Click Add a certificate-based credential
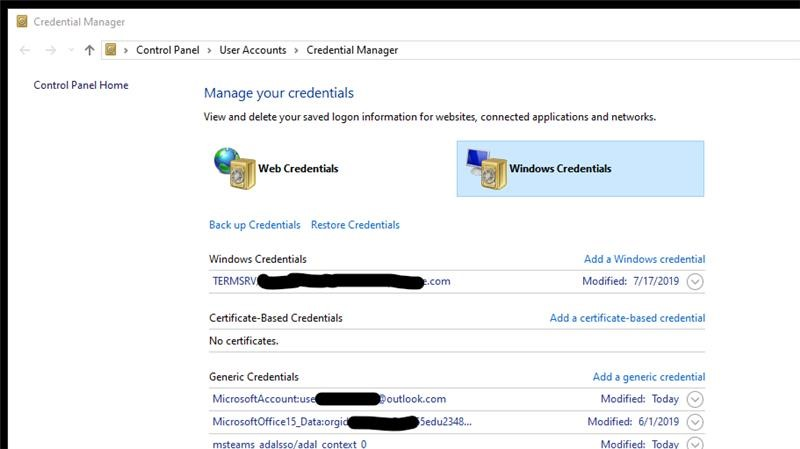 point(627,318)
